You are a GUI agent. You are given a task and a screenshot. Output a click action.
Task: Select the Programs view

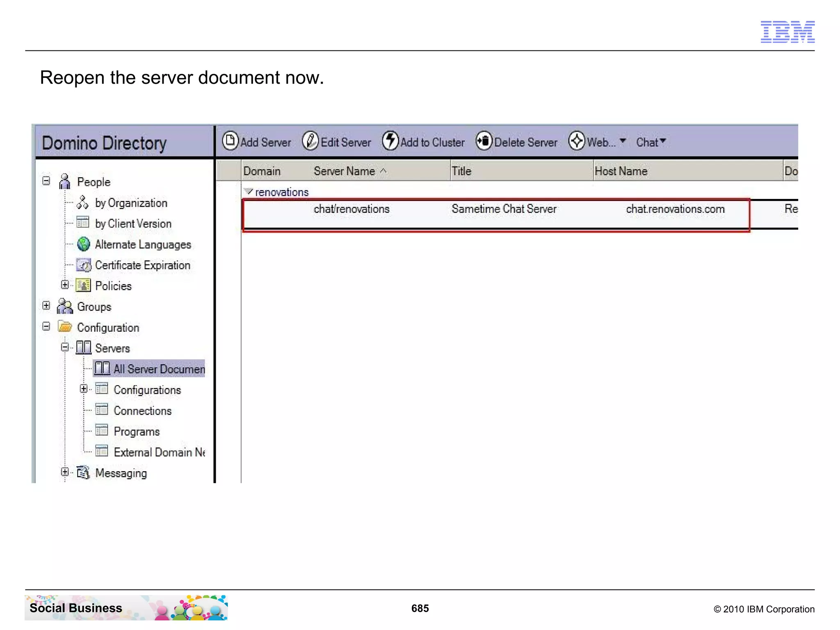pyautogui.click(x=137, y=431)
